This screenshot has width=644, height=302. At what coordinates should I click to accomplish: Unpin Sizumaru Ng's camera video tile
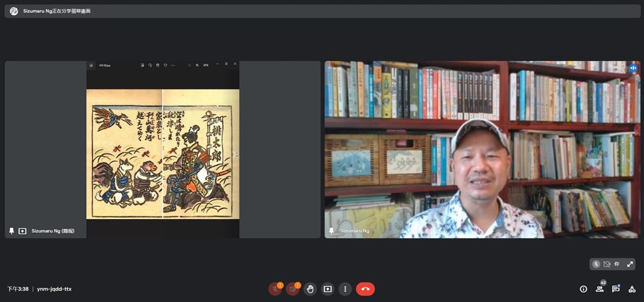tap(331, 231)
